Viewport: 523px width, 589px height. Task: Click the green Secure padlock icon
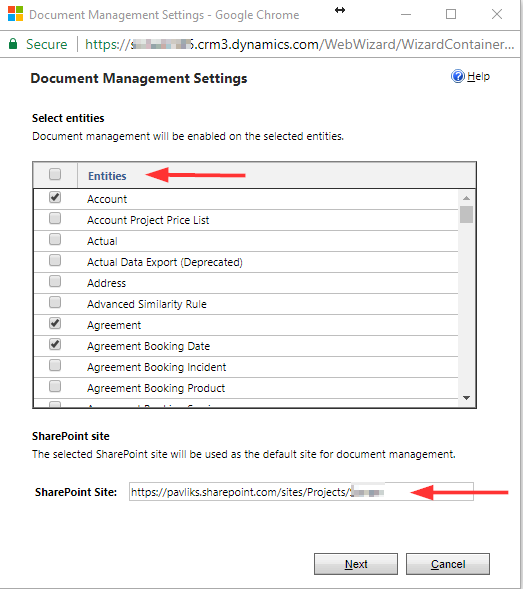[13, 44]
